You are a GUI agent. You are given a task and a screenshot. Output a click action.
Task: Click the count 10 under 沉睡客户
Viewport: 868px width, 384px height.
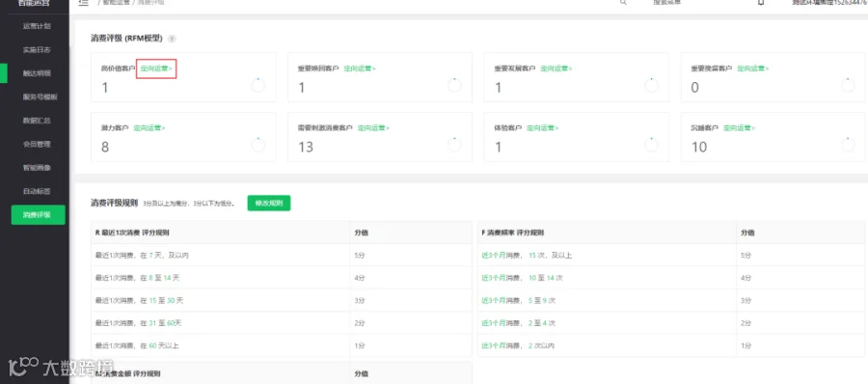(699, 147)
